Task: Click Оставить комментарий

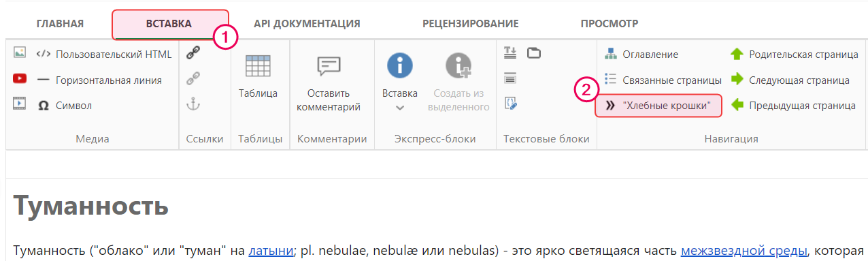Action: pyautogui.click(x=329, y=82)
